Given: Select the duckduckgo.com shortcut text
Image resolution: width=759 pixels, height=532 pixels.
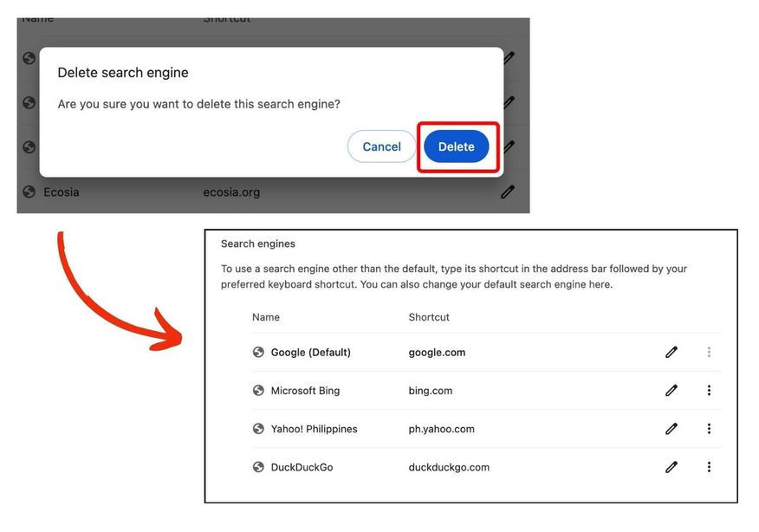Looking at the screenshot, I should point(449,467).
